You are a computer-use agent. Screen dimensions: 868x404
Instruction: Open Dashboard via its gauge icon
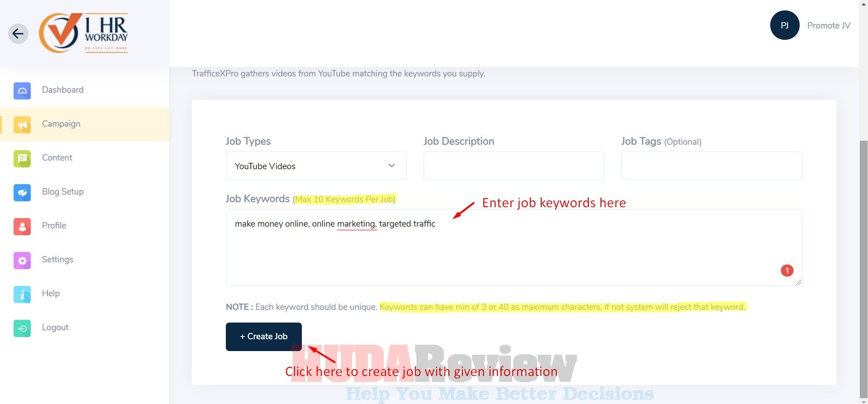click(x=22, y=90)
